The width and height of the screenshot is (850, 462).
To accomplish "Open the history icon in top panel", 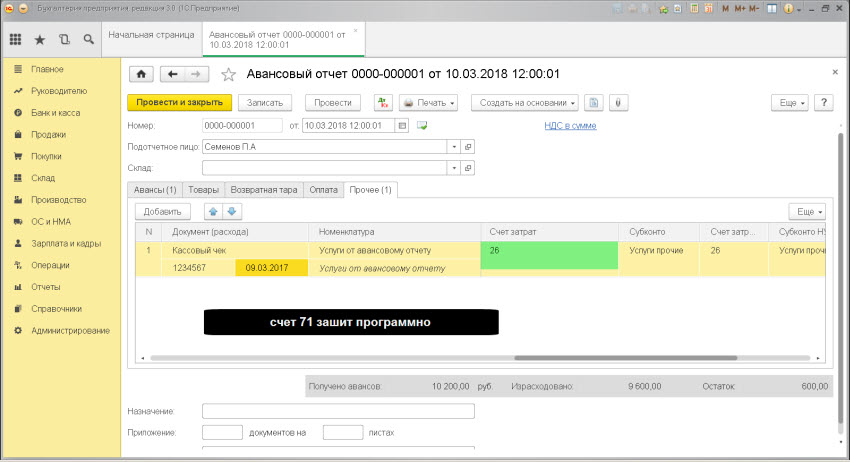I will (64, 40).
